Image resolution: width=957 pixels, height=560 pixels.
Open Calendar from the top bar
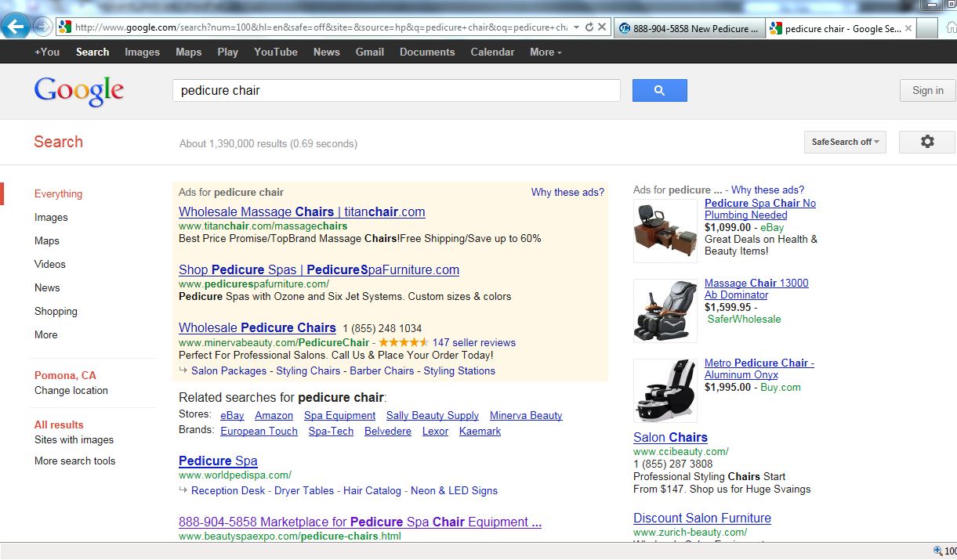click(492, 52)
